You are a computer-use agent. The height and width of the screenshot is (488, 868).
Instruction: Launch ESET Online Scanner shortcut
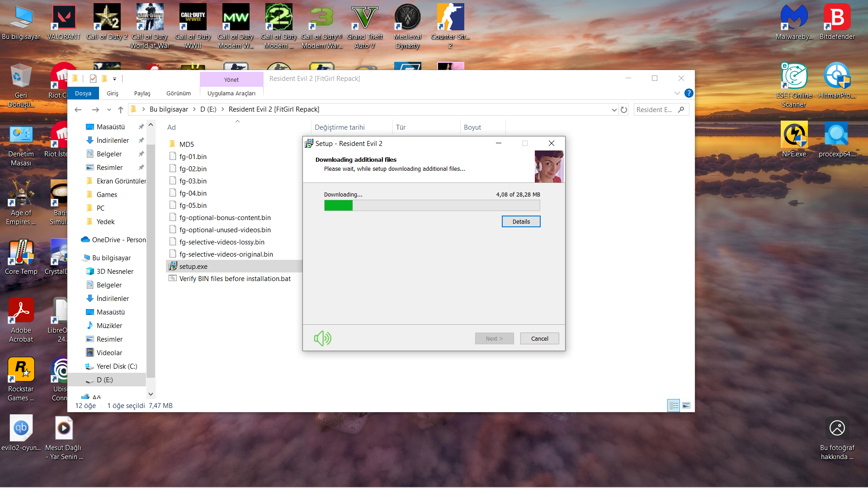(x=794, y=85)
